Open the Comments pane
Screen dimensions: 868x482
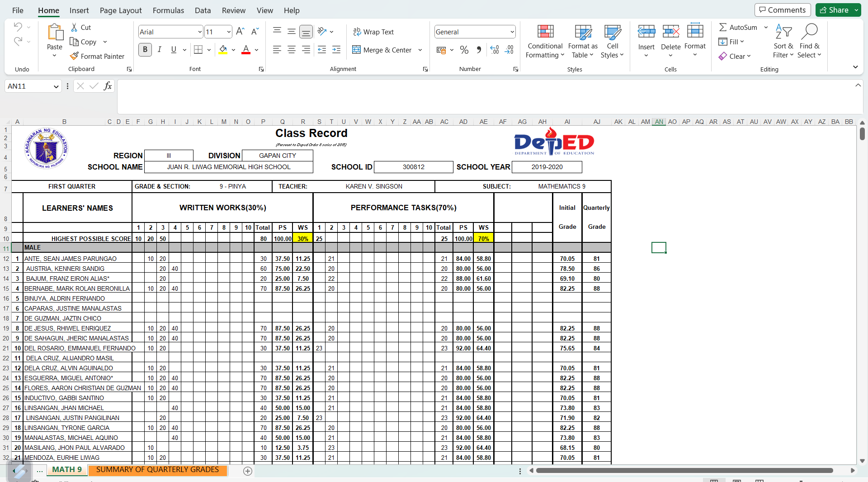783,10
